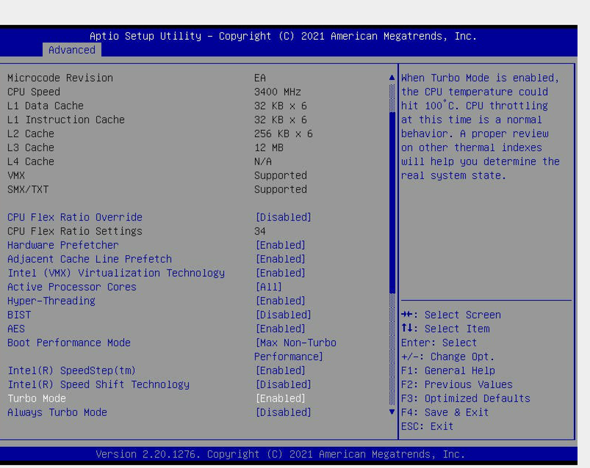Click the vertical scrollbar thumb
Image resolution: width=590 pixels, height=468 pixels.
(x=392, y=202)
